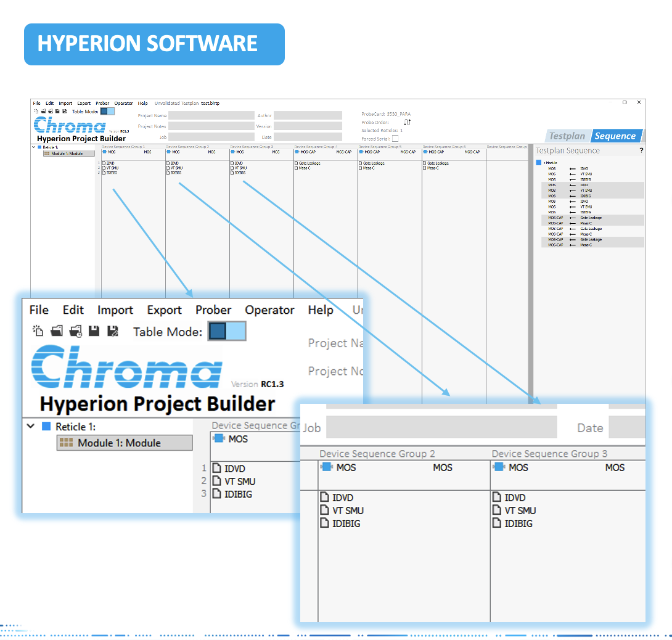Click the question mark help icon beside Testplan Sequence

[x=641, y=150]
